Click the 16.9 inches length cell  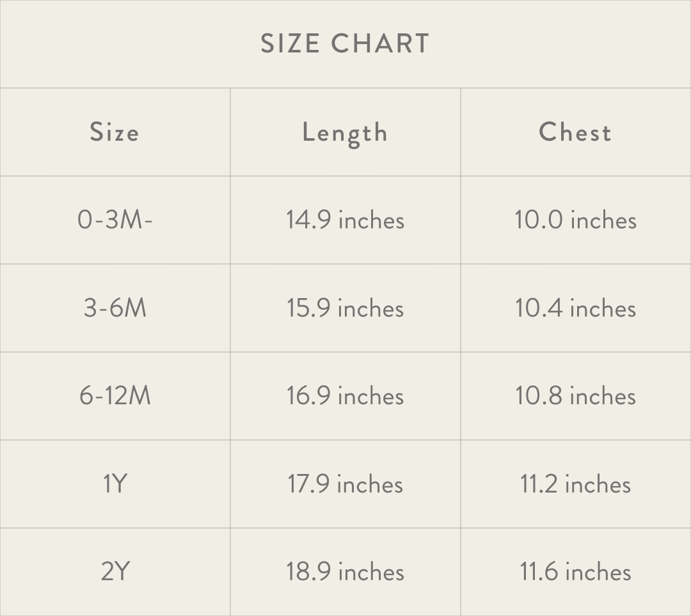[x=345, y=396]
